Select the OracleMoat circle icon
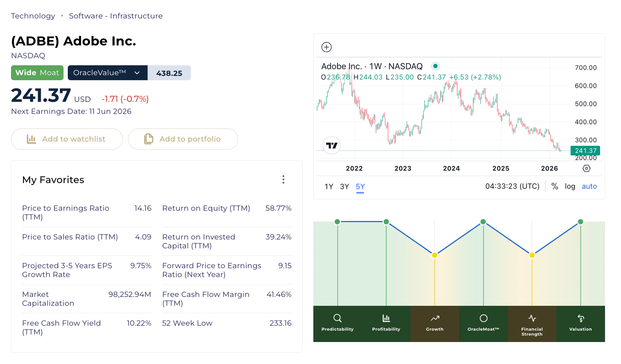The image size is (621, 364). coord(483,318)
